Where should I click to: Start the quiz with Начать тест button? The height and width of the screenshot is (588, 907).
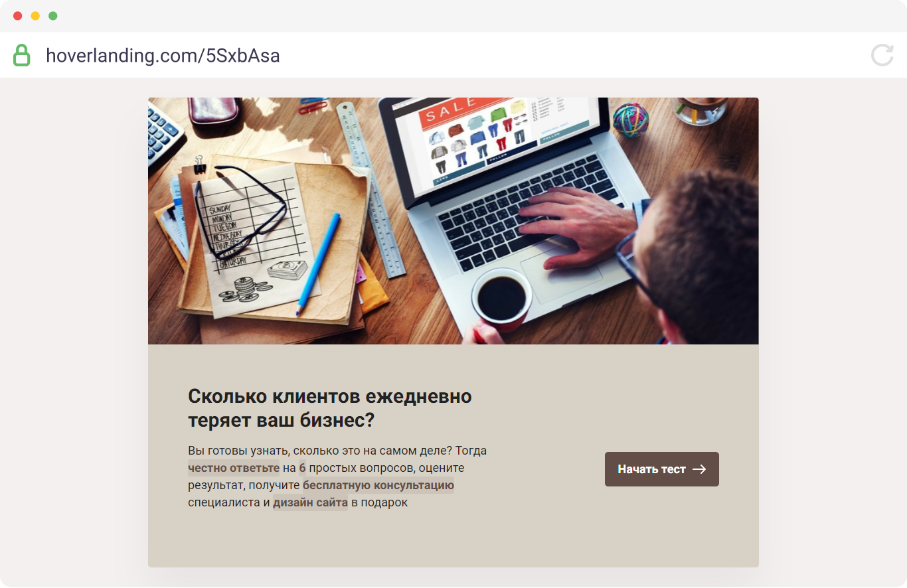coord(662,469)
